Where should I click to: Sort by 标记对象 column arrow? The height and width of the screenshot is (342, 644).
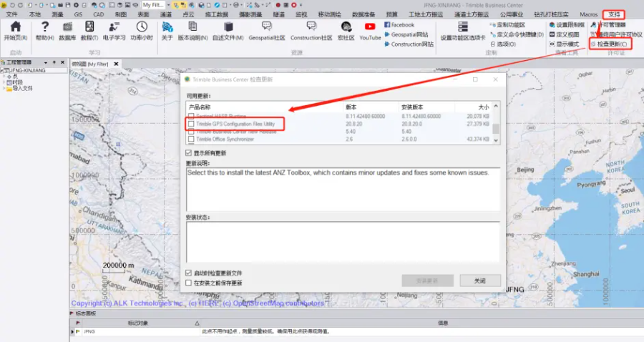(x=197, y=323)
